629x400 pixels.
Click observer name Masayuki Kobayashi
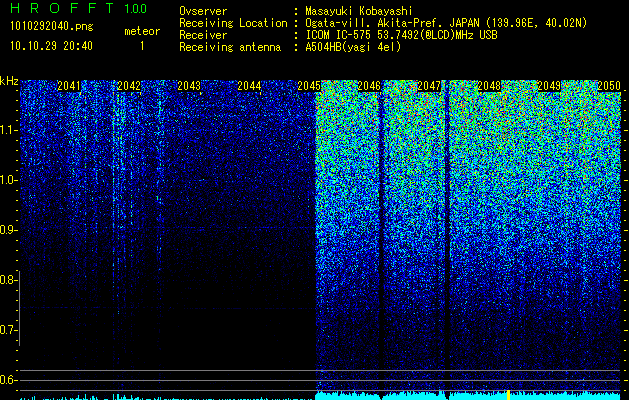(x=359, y=12)
